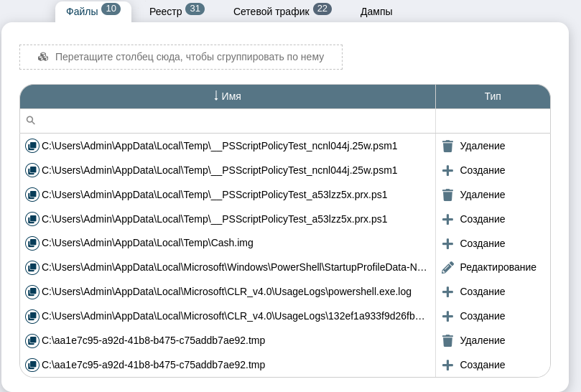Screen dimensions: 581x392
Task: Click plus icon in Cash.img row
Action: 447,243
